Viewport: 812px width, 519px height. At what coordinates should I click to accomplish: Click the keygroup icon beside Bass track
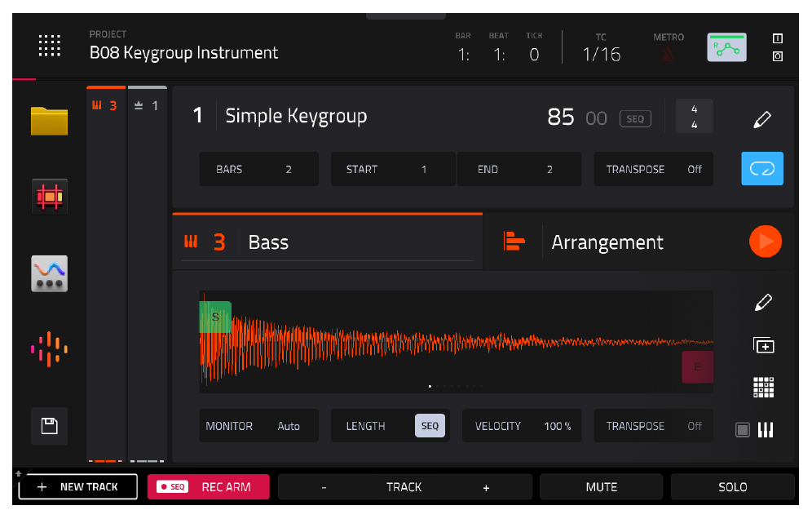coord(191,241)
